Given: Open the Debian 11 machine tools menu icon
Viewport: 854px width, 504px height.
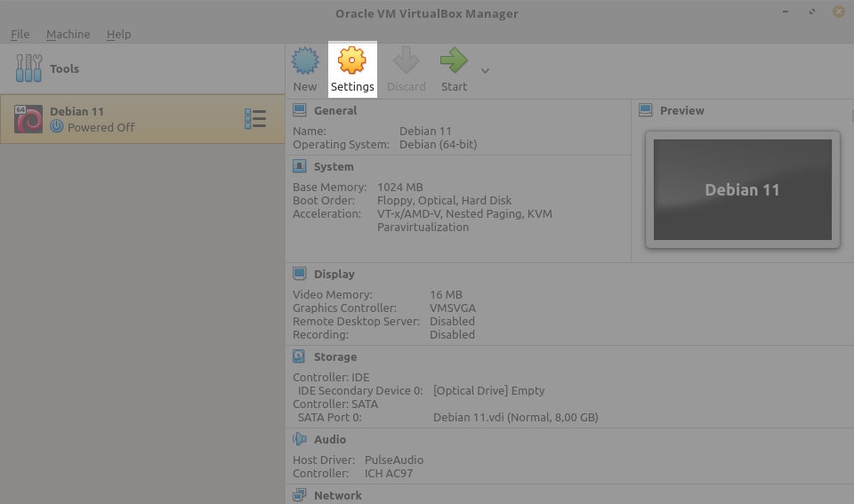Looking at the screenshot, I should coord(255,118).
